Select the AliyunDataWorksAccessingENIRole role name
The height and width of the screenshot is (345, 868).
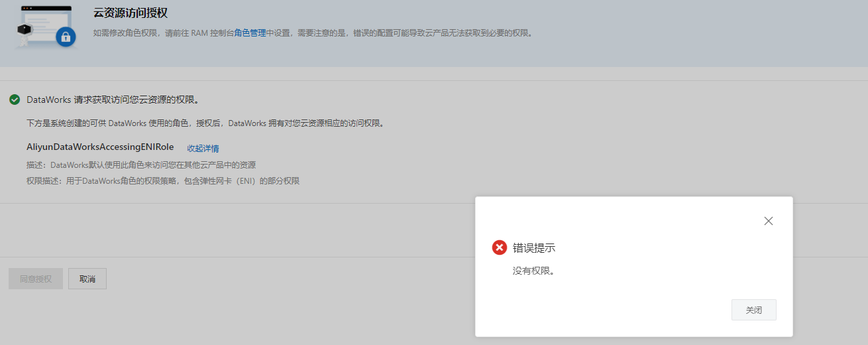click(x=100, y=147)
